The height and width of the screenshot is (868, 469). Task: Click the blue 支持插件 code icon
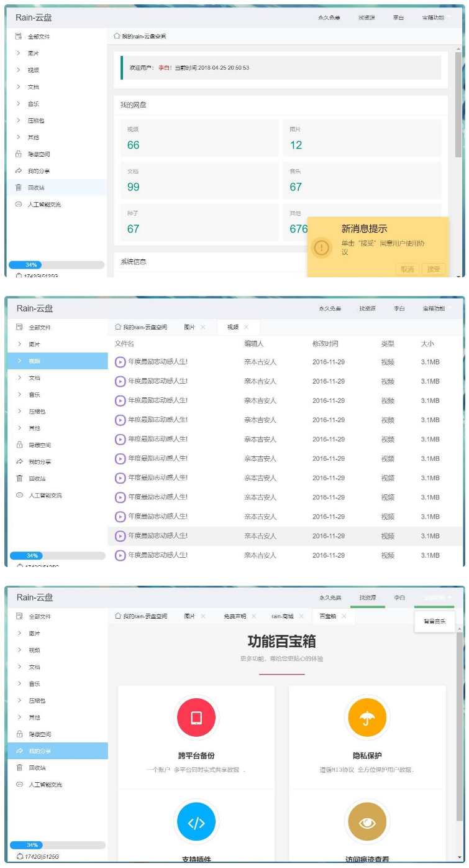click(x=196, y=823)
